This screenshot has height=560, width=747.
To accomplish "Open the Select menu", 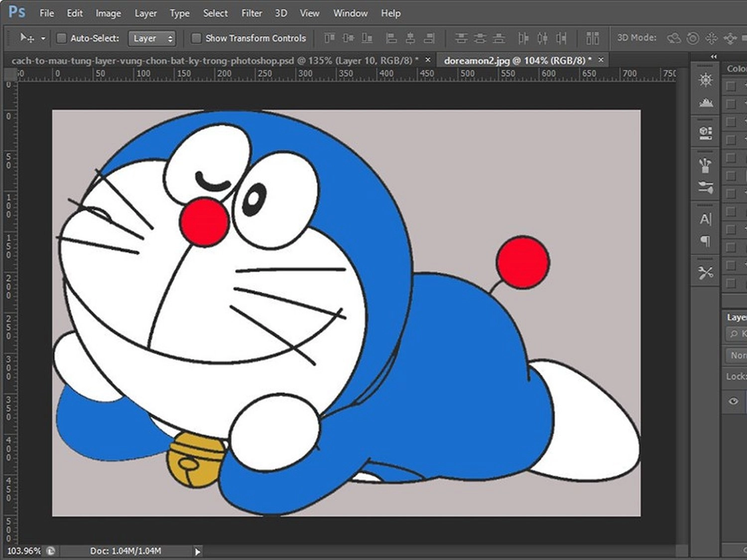I will pyautogui.click(x=215, y=13).
